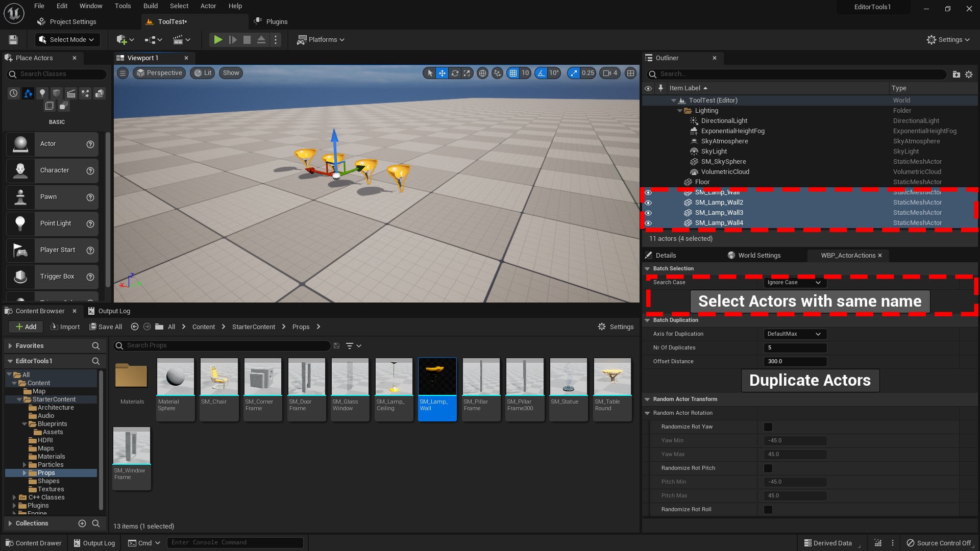Viewport: 980px width, 551px height.
Task: Open the viewport options hamburger menu
Action: [122, 73]
